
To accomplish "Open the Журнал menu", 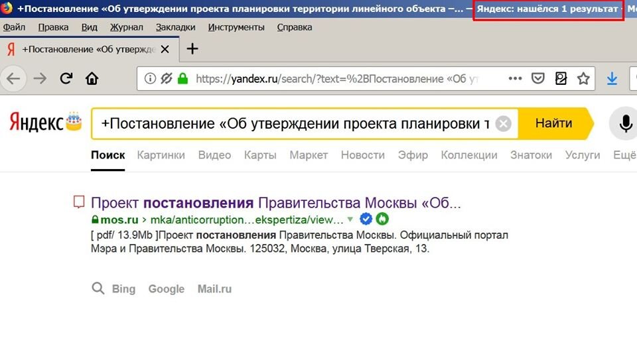I will pyautogui.click(x=126, y=27).
